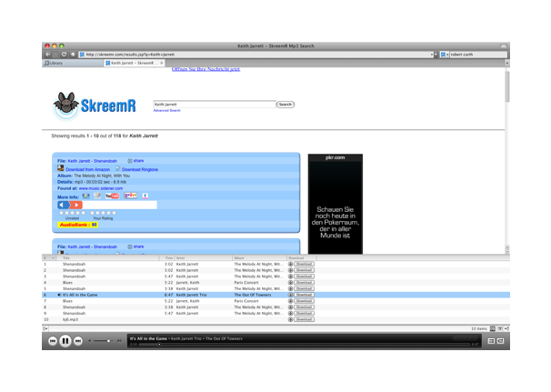
Task: Click the Offnen Sie Ihre Nachricht jetzt link
Action: coord(205,69)
